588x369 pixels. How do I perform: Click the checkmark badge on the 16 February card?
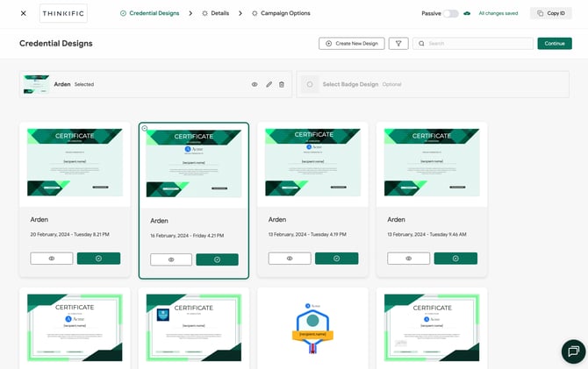[x=145, y=128]
